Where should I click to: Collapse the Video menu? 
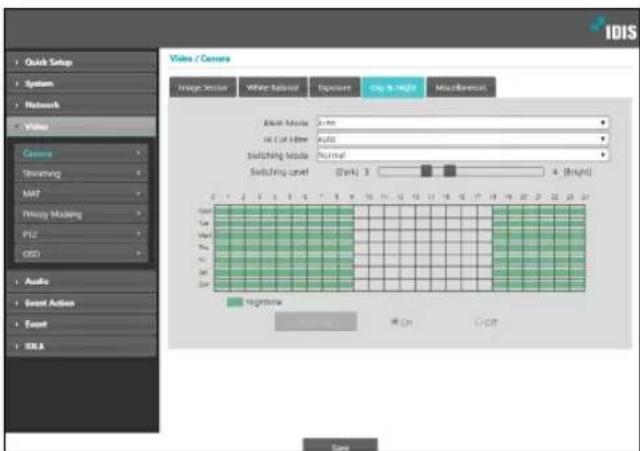coord(81,127)
